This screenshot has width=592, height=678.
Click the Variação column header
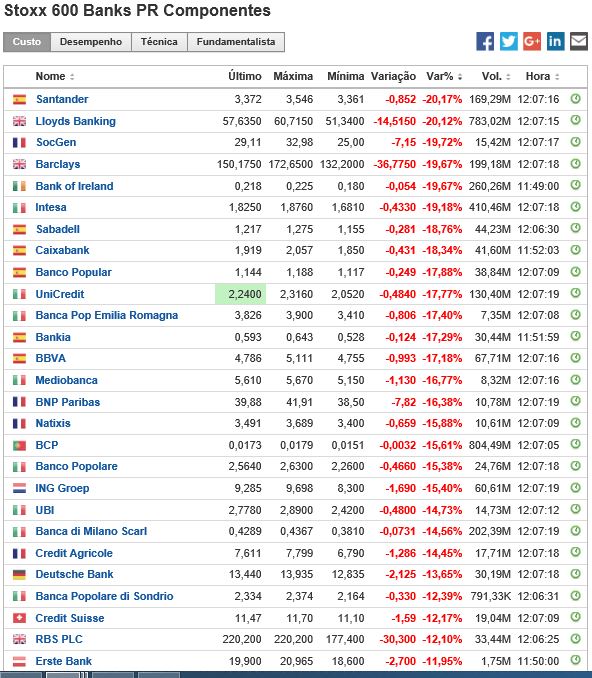(x=393, y=77)
